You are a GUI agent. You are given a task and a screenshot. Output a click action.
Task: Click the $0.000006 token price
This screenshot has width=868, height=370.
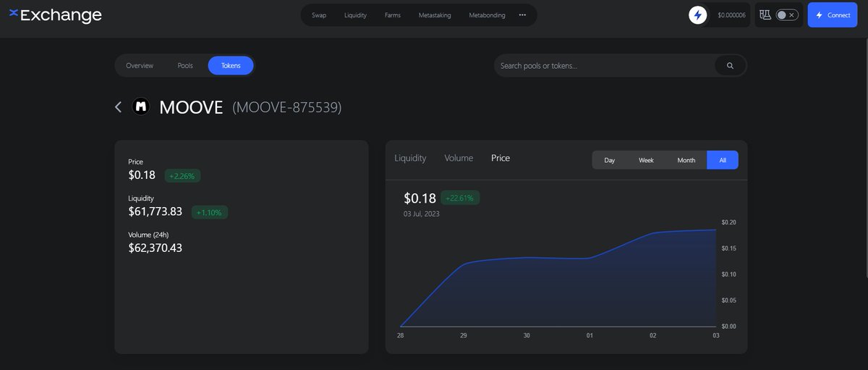click(x=731, y=15)
